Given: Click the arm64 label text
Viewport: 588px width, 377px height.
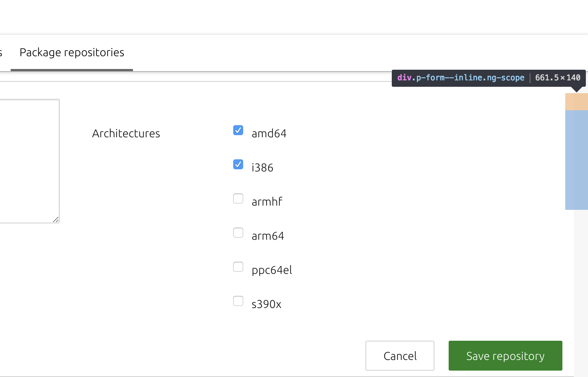Looking at the screenshot, I should click(x=268, y=236).
